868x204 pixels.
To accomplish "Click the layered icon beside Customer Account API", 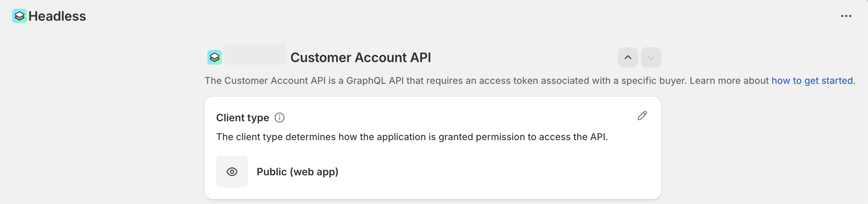I will (x=215, y=57).
